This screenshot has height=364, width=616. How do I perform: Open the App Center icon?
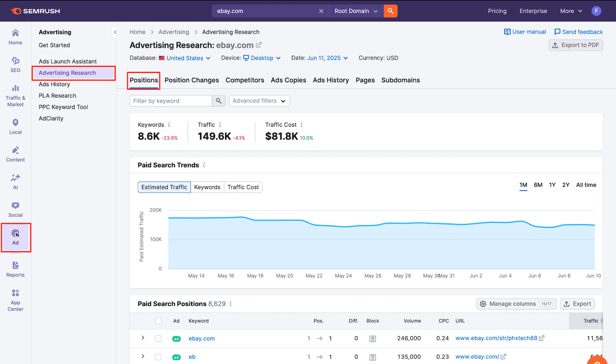point(15,299)
